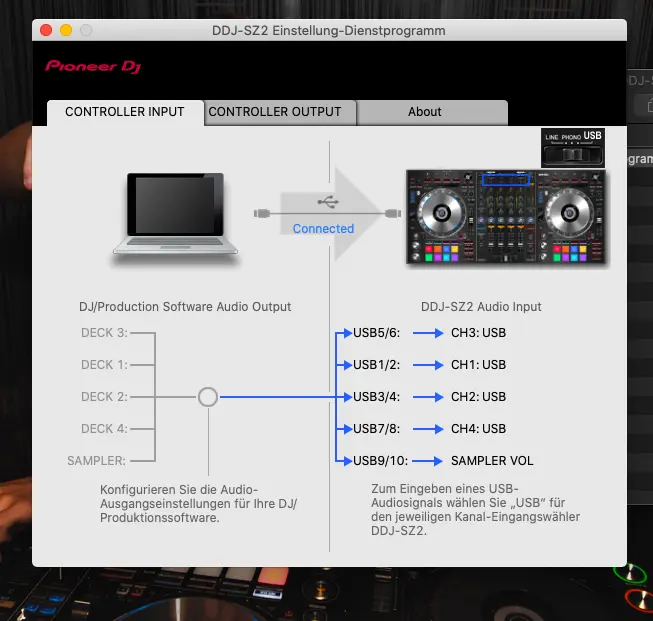Minimize window using the yellow button
The height and width of the screenshot is (621, 653).
click(66, 31)
